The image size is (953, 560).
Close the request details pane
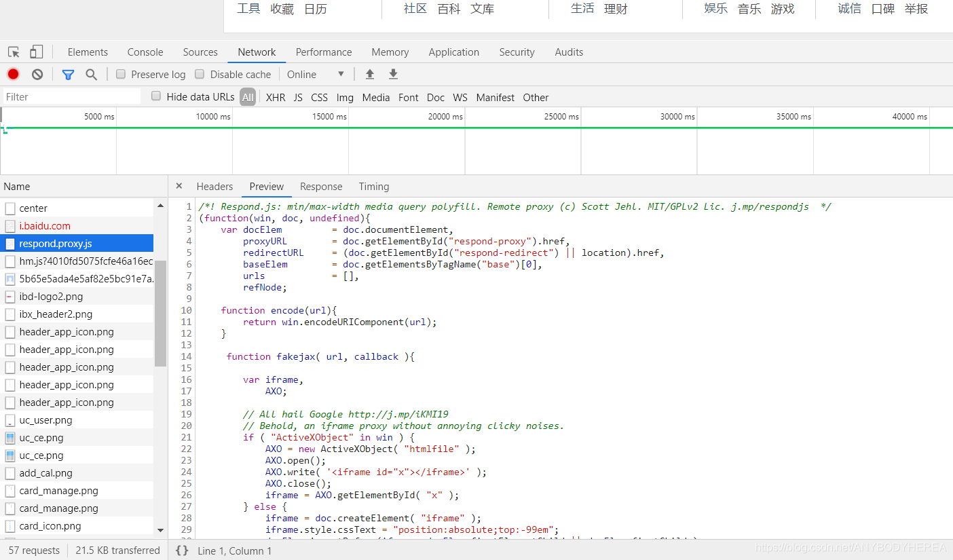pos(179,186)
